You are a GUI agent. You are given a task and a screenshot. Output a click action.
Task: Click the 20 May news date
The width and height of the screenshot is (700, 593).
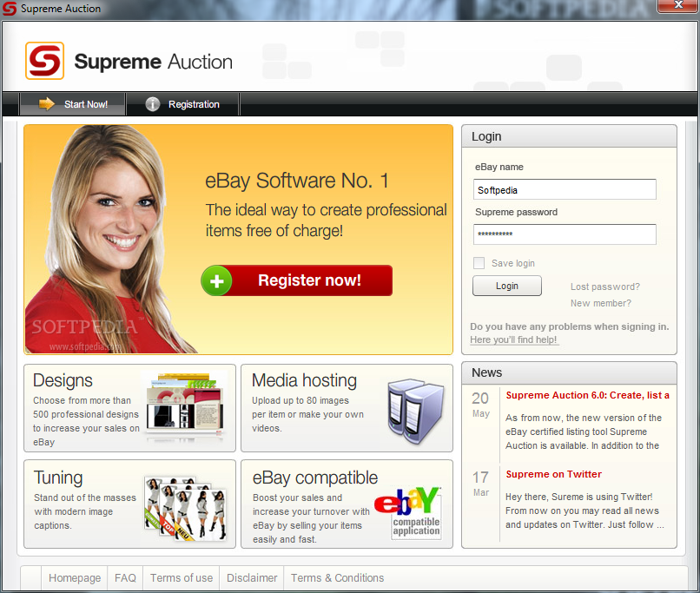pyautogui.click(x=481, y=405)
